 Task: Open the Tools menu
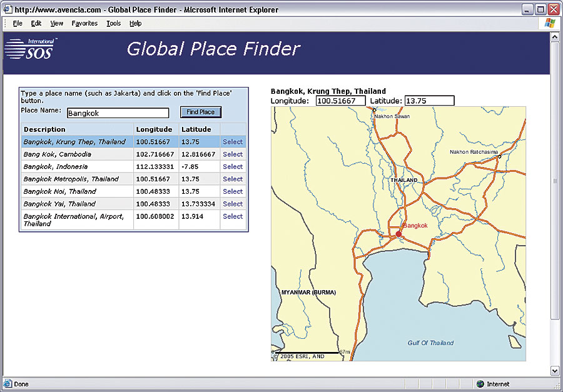tap(113, 23)
